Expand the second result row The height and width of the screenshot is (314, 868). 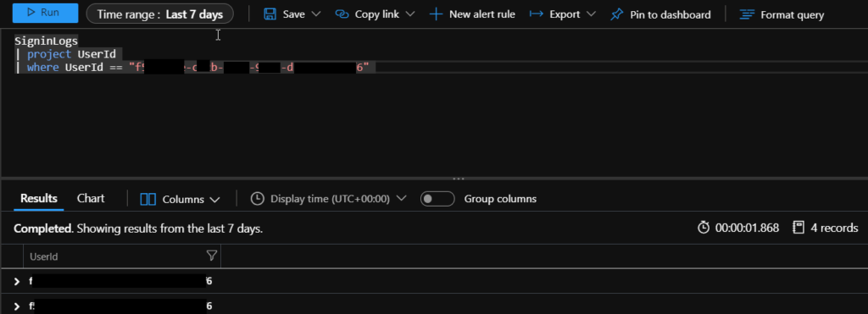[x=17, y=306]
